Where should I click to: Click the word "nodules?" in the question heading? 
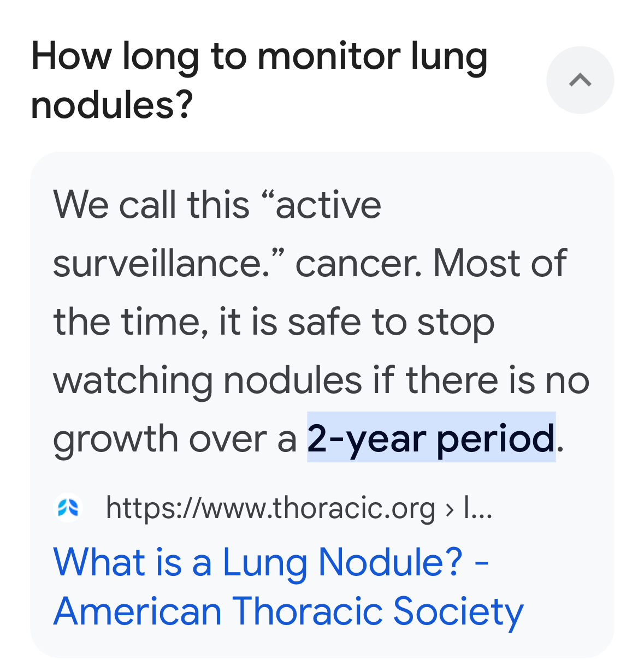(x=113, y=104)
